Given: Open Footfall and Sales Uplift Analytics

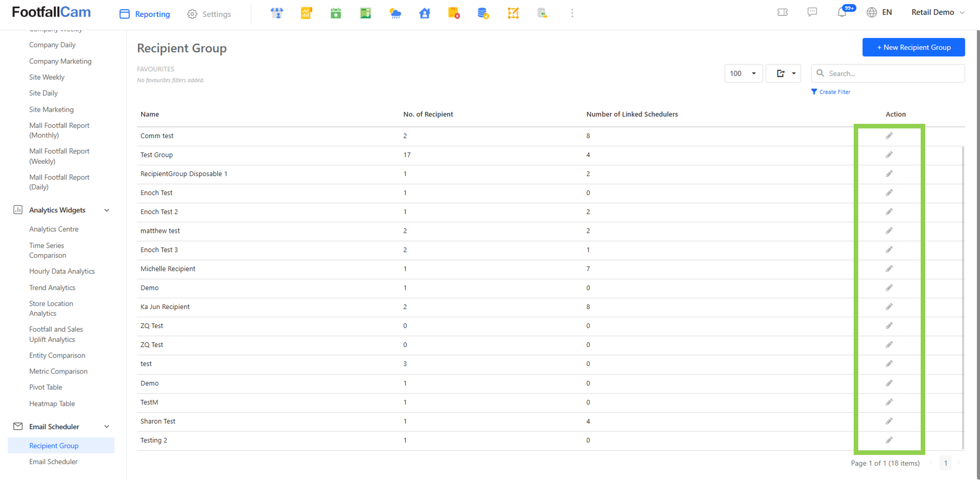Looking at the screenshot, I should [x=56, y=334].
